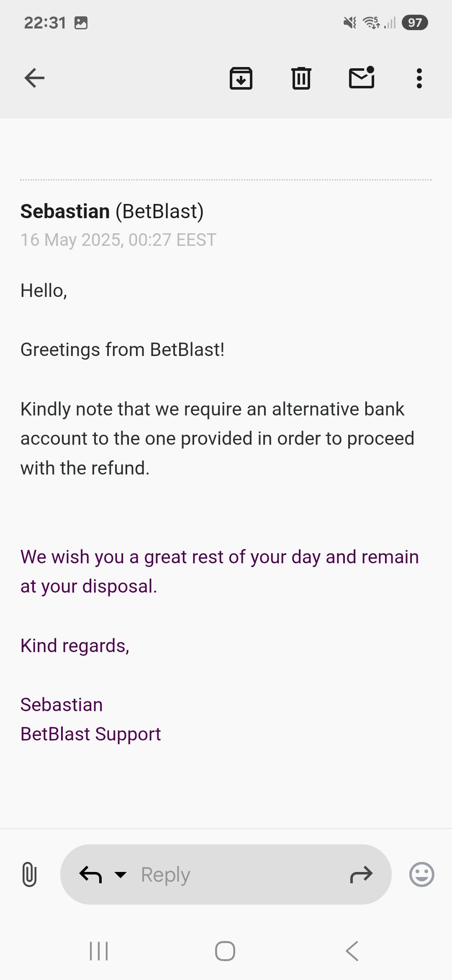Image resolution: width=452 pixels, height=980 pixels.
Task: Delete the email with trash icon
Action: click(301, 78)
